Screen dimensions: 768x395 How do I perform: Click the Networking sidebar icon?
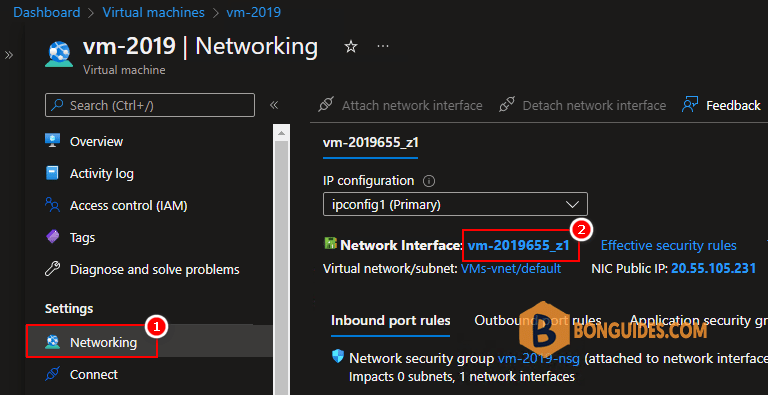pos(52,342)
